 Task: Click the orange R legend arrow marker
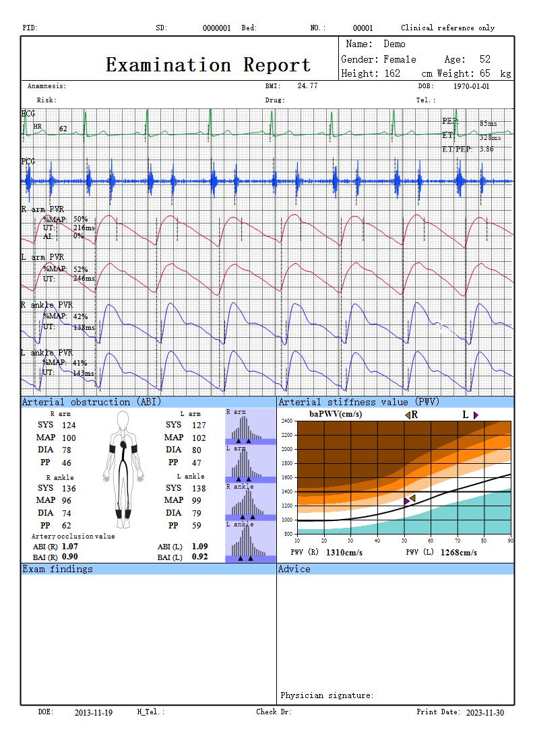(408, 415)
